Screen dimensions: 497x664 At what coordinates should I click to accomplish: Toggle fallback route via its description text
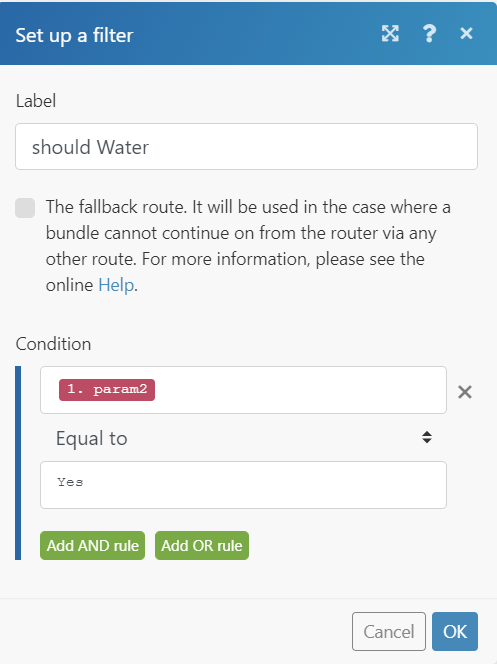click(x=248, y=246)
